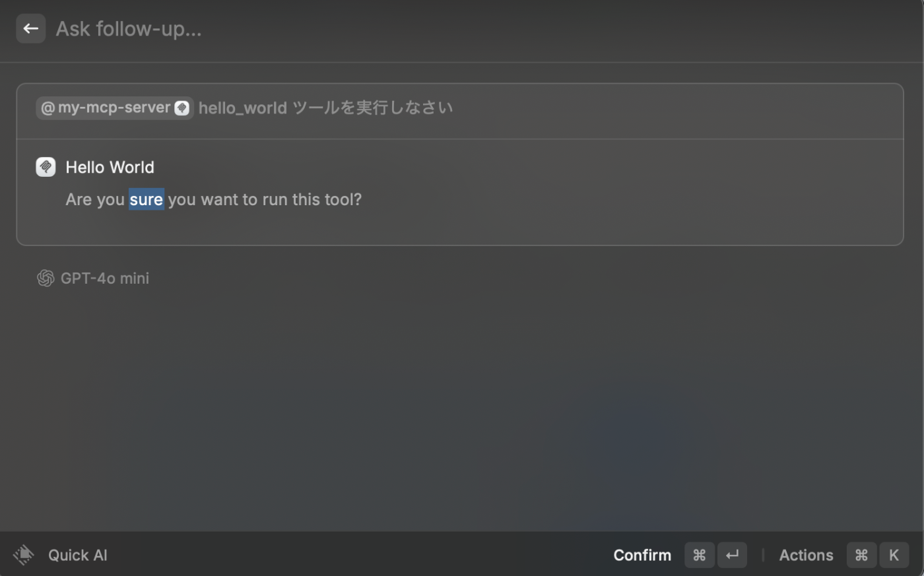Open the GPT-4o mini model label
924x576 pixels.
tap(105, 278)
